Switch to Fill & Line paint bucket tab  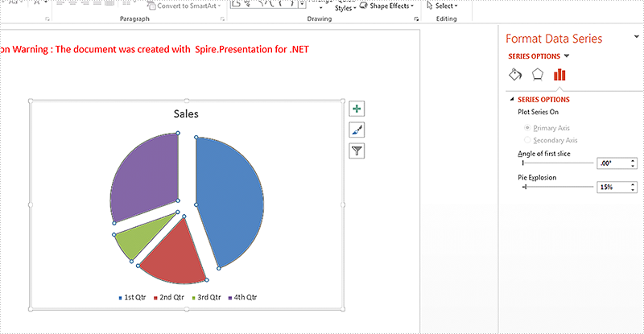[515, 74]
